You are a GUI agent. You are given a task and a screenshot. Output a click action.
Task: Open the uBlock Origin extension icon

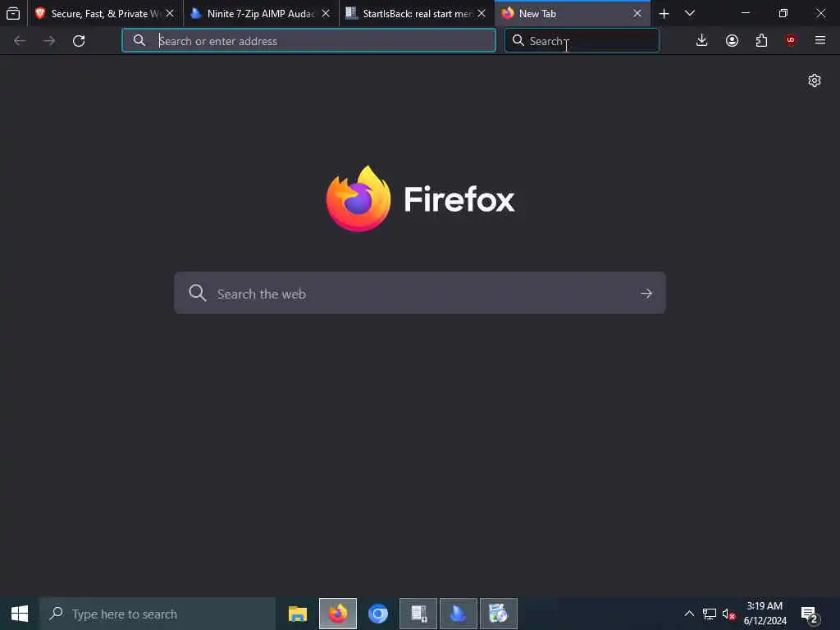click(791, 41)
